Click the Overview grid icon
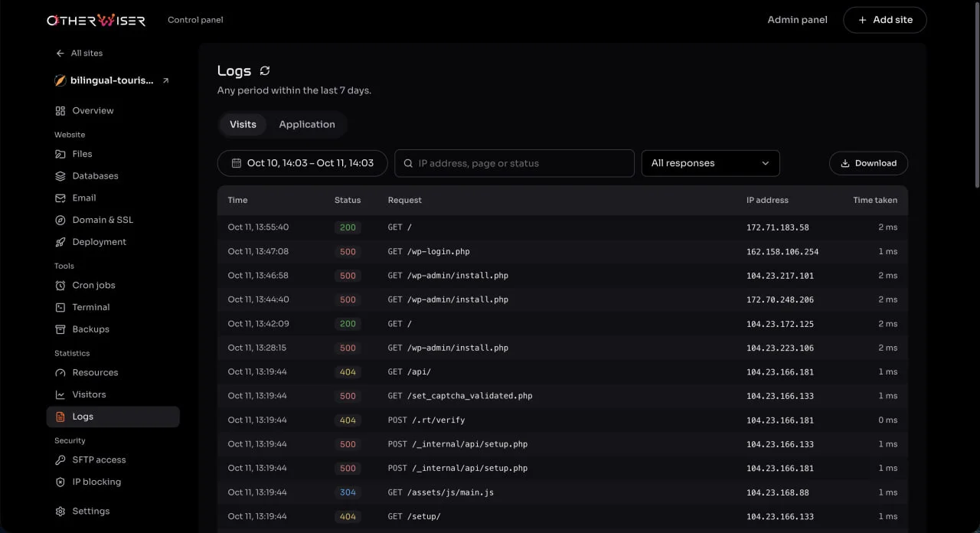 [x=60, y=111]
